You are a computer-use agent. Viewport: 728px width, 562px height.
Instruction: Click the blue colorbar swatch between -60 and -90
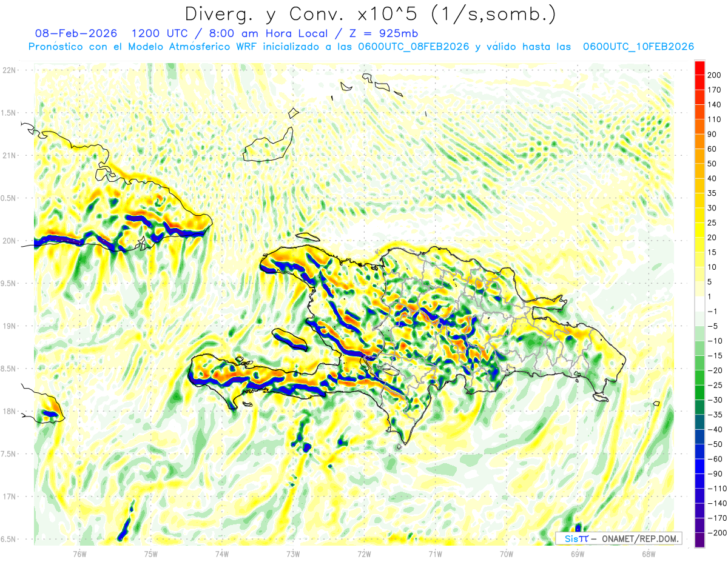click(x=699, y=466)
